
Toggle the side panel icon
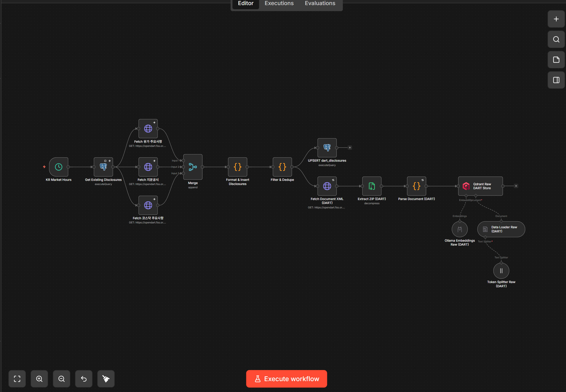click(x=556, y=80)
